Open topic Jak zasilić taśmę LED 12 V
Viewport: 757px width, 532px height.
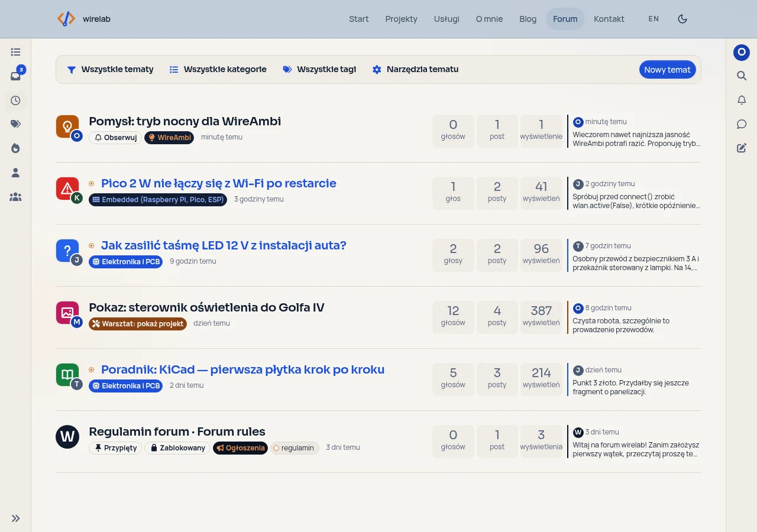click(x=224, y=245)
